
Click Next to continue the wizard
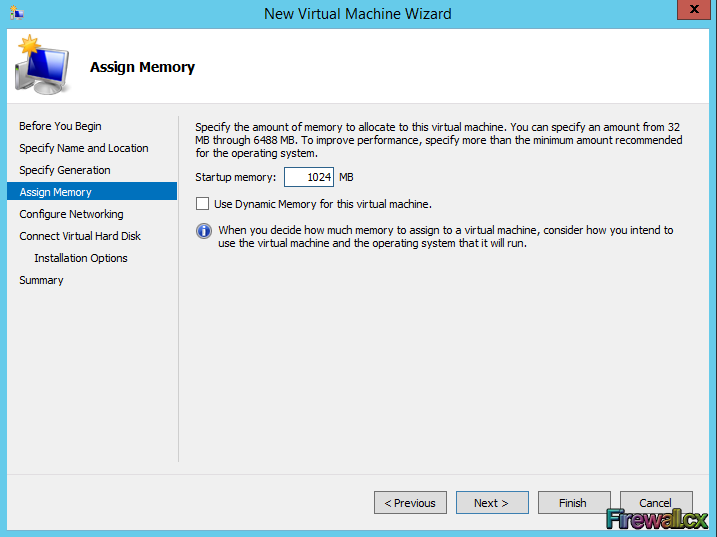point(492,503)
